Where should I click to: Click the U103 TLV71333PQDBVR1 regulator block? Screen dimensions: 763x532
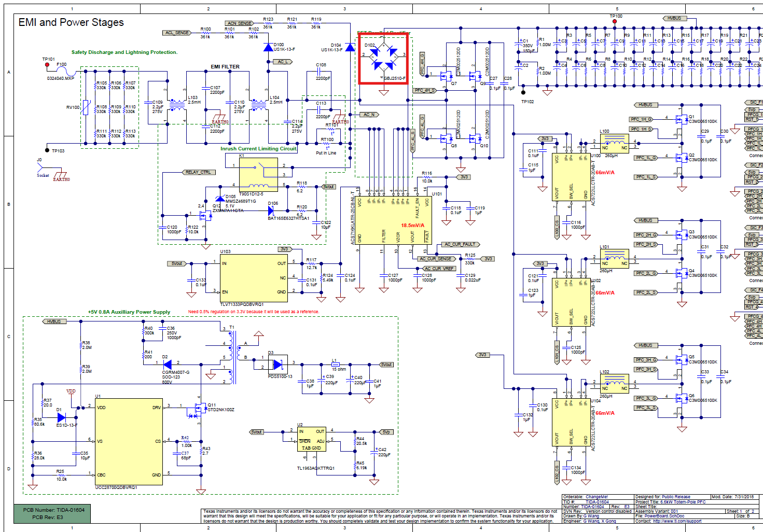point(254,278)
